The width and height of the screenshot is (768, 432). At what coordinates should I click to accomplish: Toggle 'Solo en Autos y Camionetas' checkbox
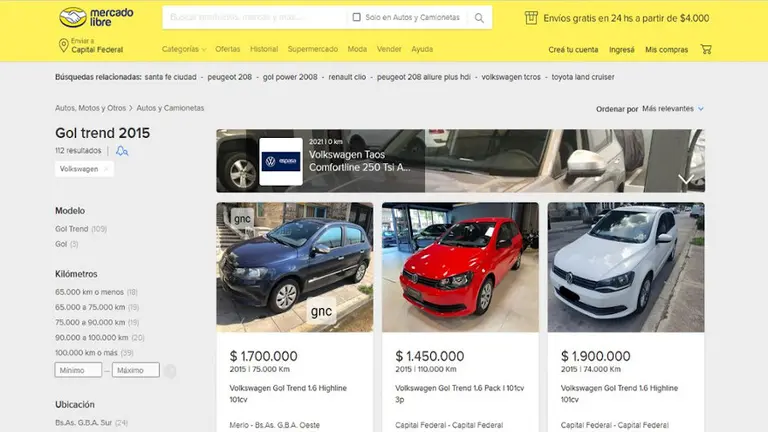tap(357, 17)
